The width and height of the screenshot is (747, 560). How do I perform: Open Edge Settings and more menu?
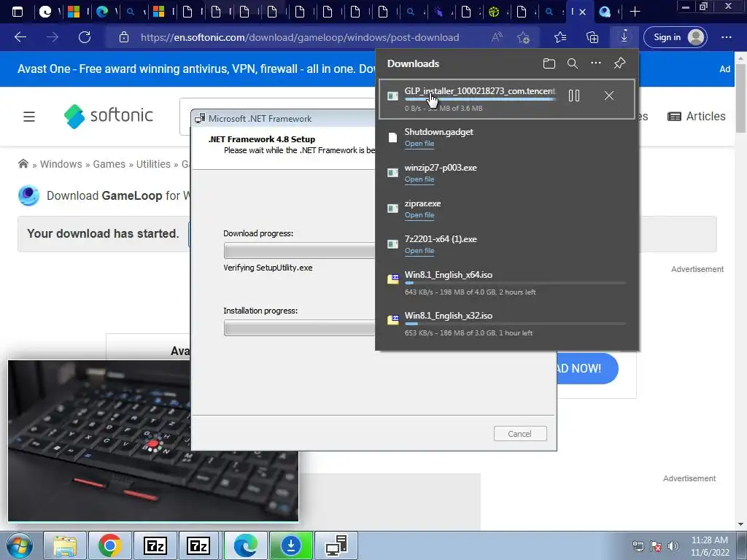coord(726,37)
